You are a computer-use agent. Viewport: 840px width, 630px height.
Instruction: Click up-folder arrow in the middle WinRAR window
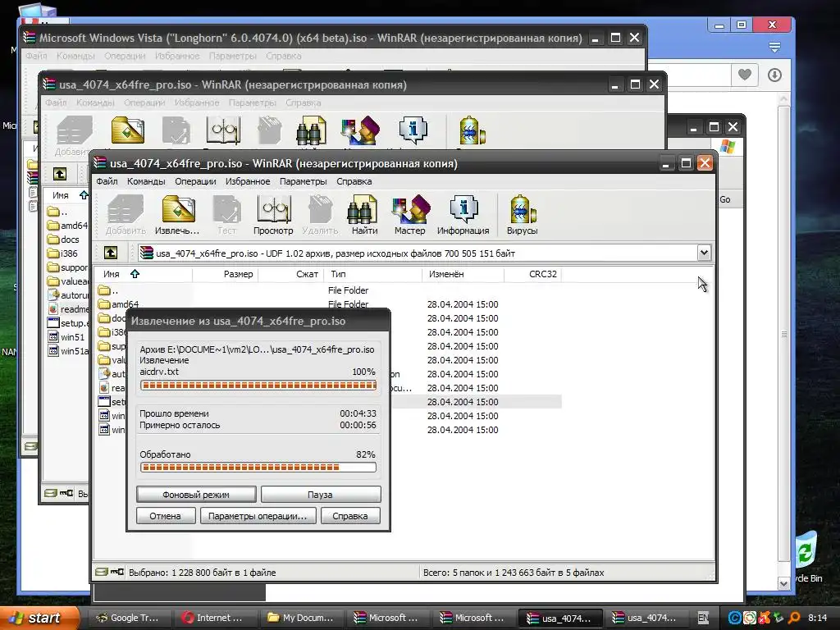coord(60,174)
